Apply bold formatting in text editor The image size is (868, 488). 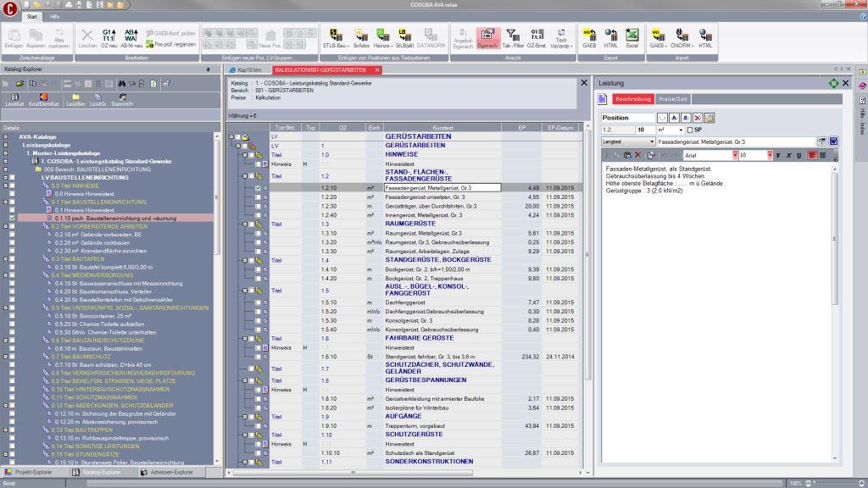[779, 156]
